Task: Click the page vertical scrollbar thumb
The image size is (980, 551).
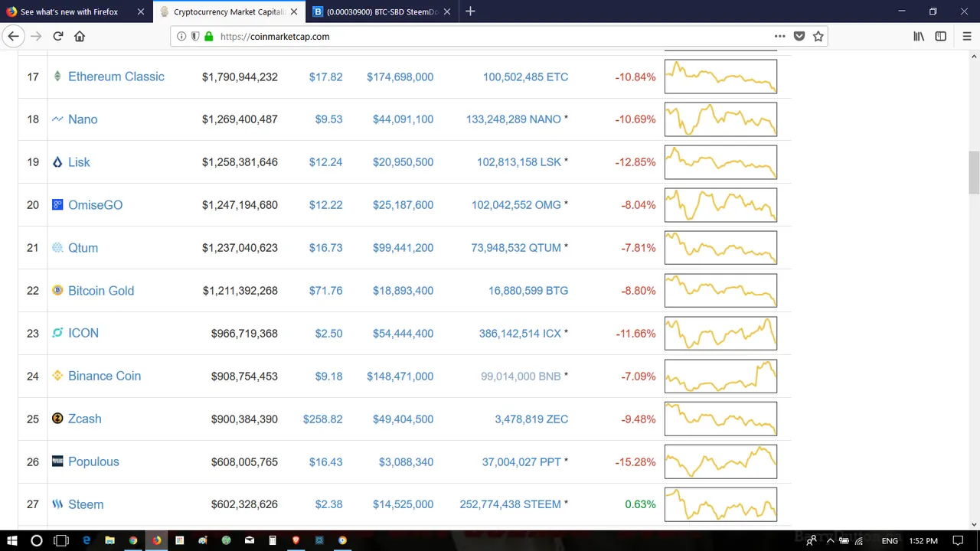Action: coord(974,173)
